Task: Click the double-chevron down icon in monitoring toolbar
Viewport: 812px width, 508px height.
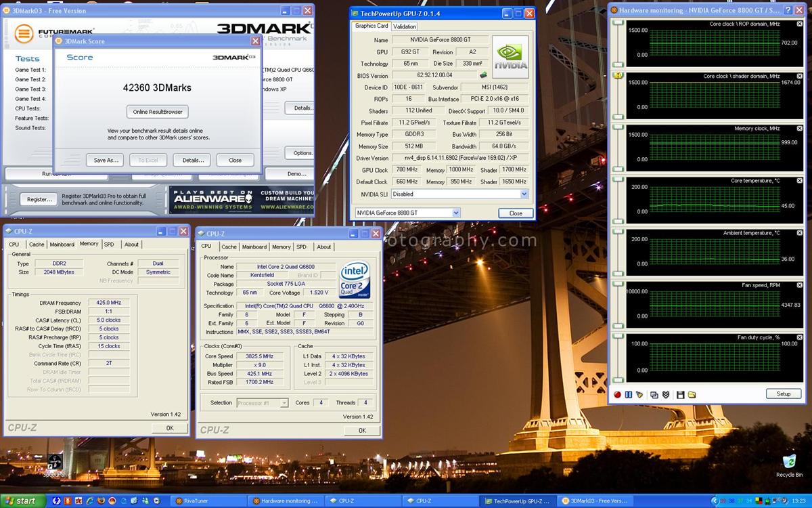Action: pyautogui.click(x=665, y=394)
